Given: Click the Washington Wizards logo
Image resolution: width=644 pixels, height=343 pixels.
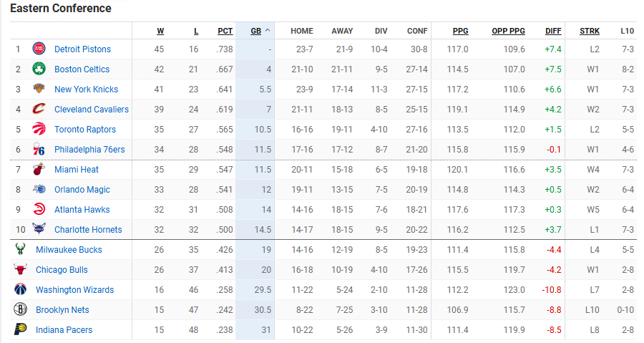Looking at the screenshot, I should 20,289.
